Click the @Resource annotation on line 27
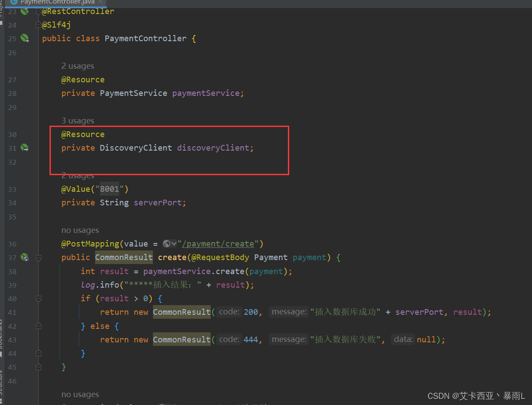This screenshot has width=532, height=405. (x=83, y=80)
